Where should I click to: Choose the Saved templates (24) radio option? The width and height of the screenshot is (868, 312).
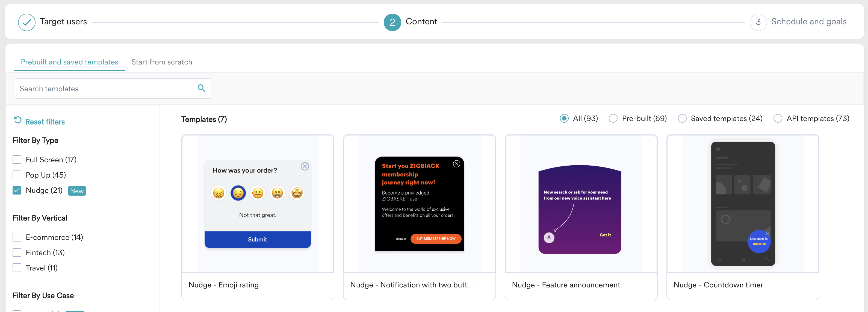(x=682, y=119)
